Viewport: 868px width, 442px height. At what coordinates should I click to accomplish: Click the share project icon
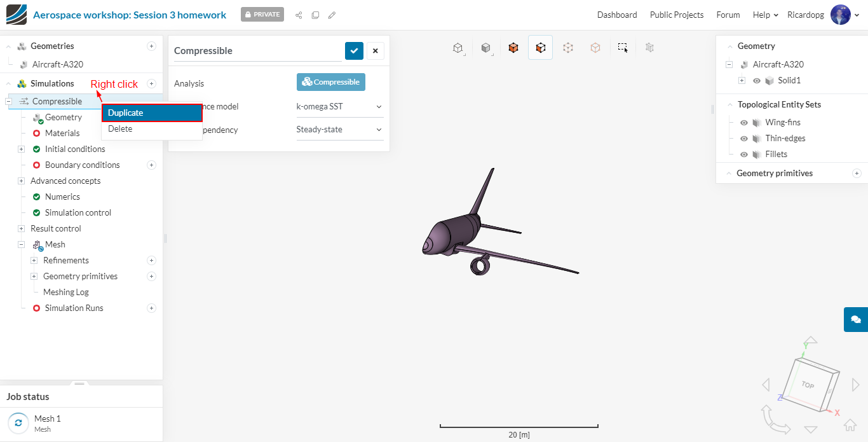tap(299, 15)
